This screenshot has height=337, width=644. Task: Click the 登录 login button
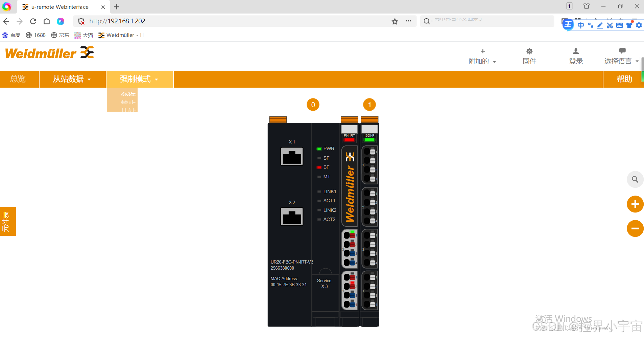[x=576, y=57]
